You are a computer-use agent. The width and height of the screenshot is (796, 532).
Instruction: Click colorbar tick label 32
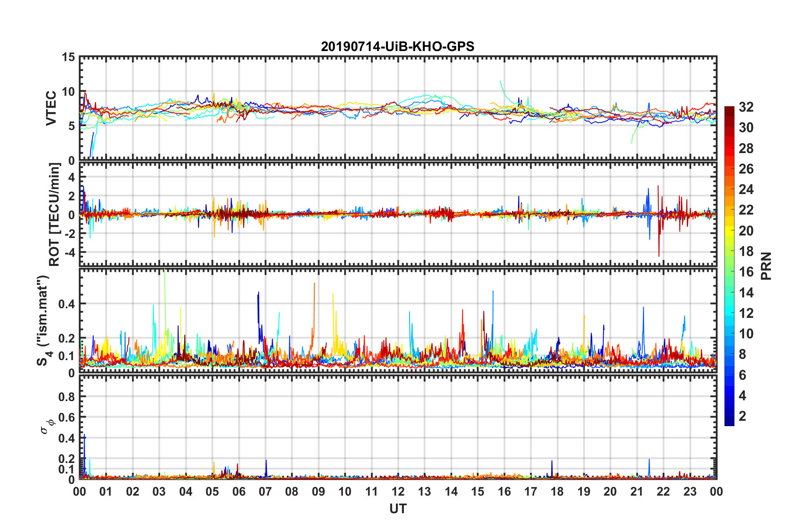click(746, 107)
